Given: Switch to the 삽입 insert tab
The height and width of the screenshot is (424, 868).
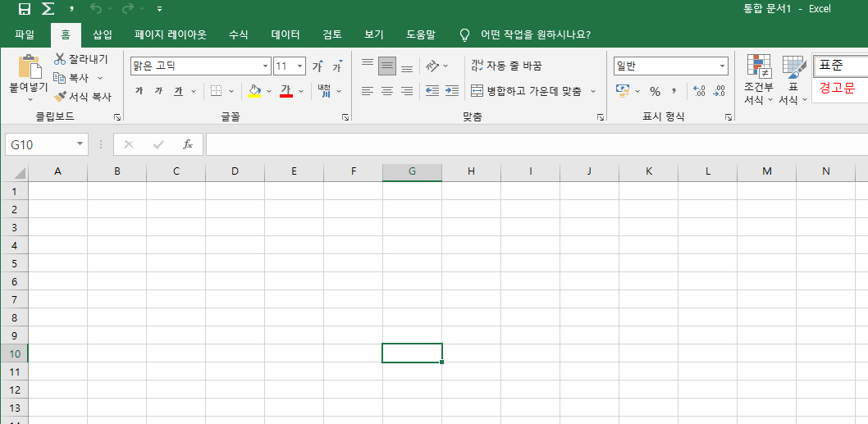Looking at the screenshot, I should click(103, 35).
